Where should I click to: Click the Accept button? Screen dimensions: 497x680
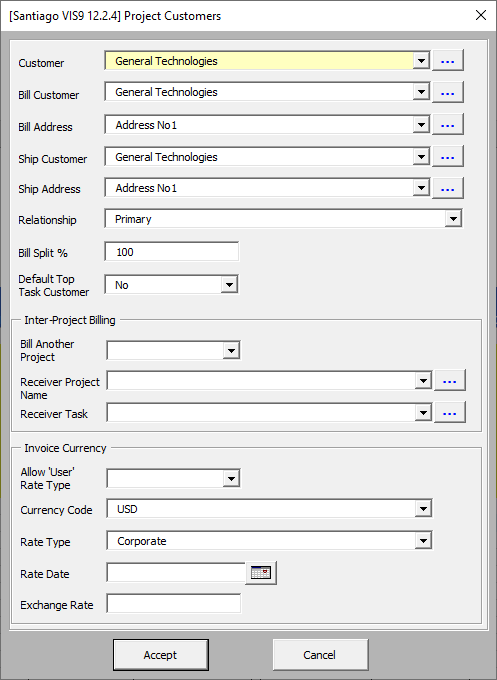tap(161, 655)
